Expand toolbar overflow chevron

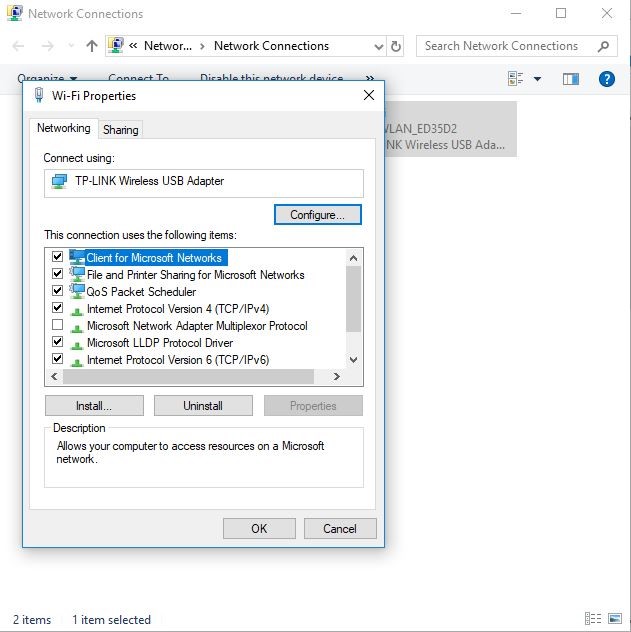[369, 79]
